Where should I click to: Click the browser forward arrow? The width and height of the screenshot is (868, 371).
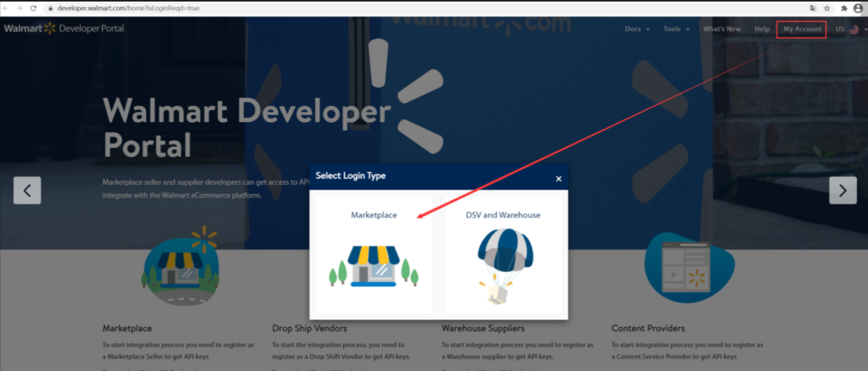[x=20, y=8]
